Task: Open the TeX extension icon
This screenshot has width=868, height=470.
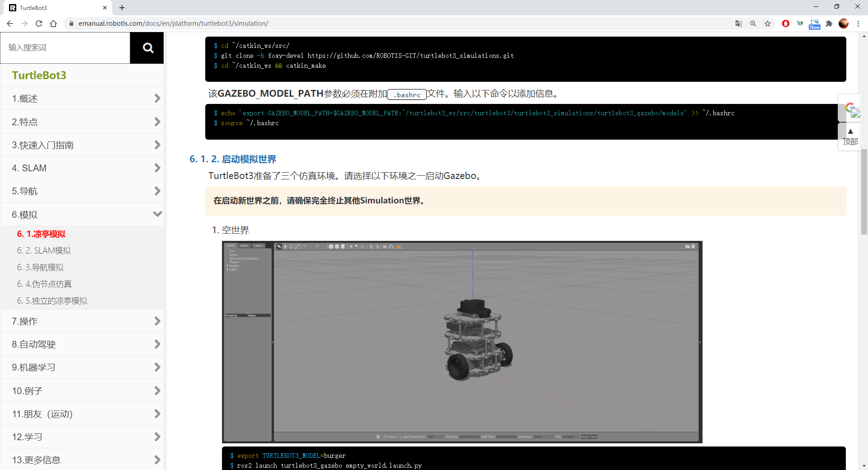Action: (800, 23)
